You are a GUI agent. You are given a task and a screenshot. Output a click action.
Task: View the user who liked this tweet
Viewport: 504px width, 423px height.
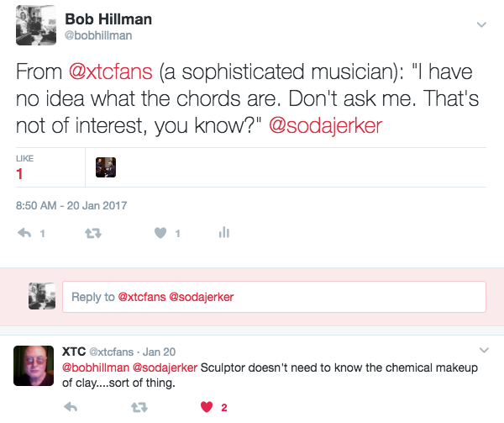106,167
